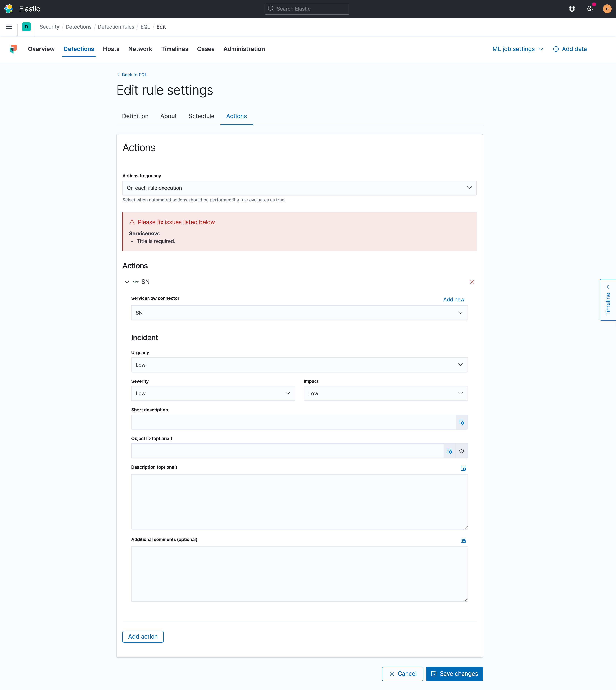Open the Administration section

pyautogui.click(x=244, y=49)
